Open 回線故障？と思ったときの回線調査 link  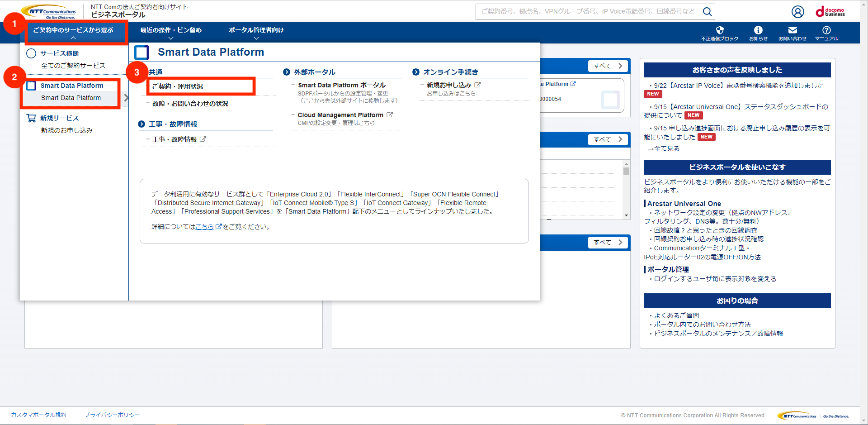click(x=705, y=230)
